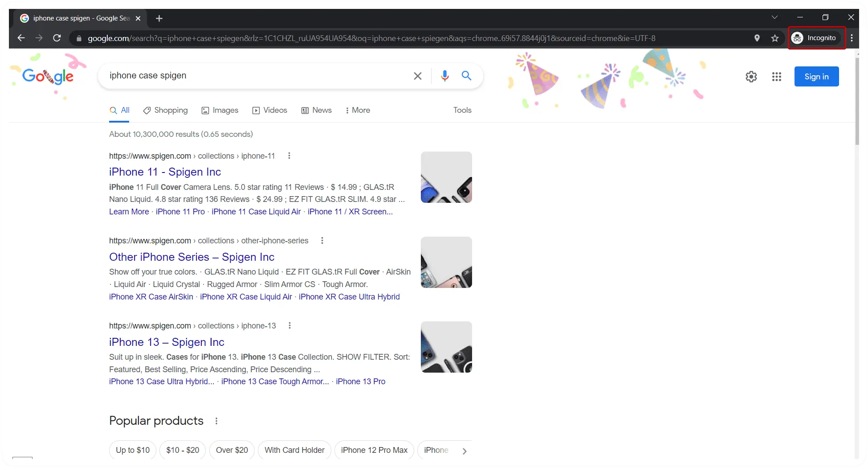Viewport: 868px width, 468px height.
Task: Open options for iPhone 11 result
Action: click(289, 156)
